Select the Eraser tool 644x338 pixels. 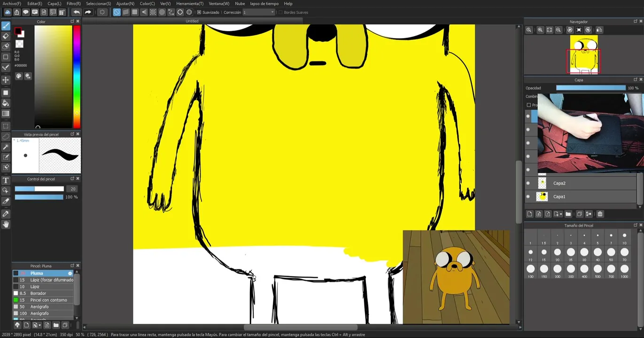(x=6, y=36)
